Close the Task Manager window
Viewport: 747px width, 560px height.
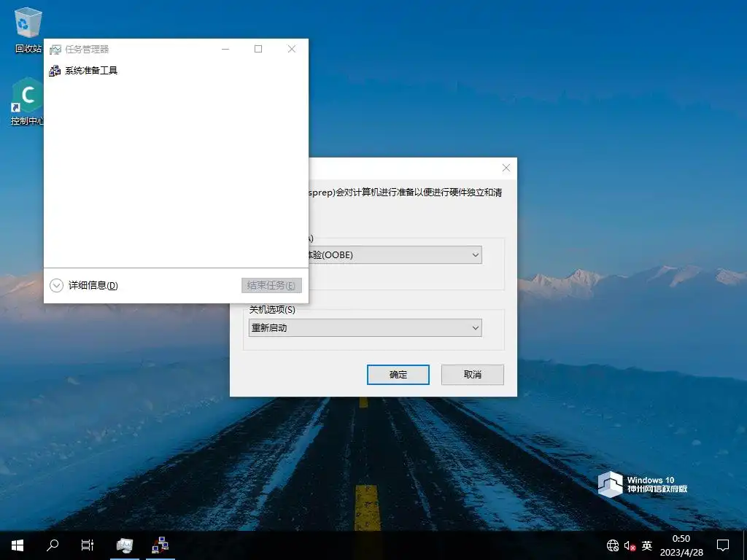point(292,49)
